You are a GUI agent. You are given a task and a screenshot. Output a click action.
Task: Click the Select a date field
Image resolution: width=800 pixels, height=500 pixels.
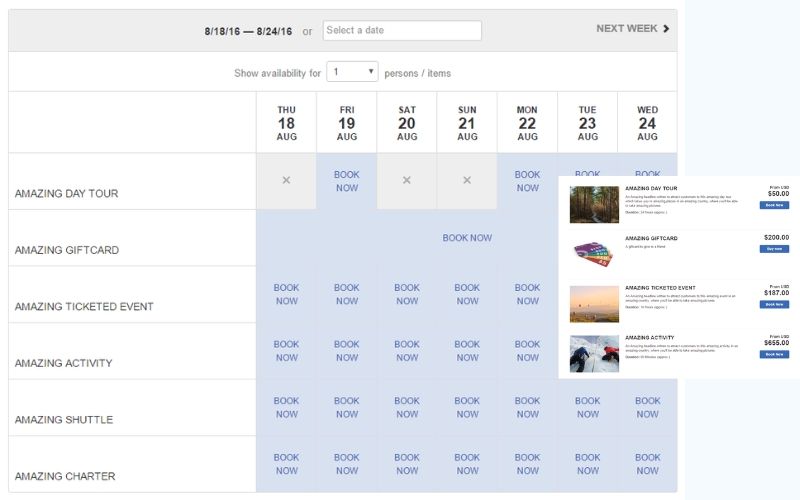[401, 30]
